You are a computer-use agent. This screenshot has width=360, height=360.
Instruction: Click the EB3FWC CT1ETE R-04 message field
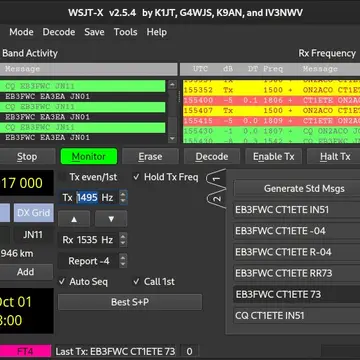click(x=297, y=252)
